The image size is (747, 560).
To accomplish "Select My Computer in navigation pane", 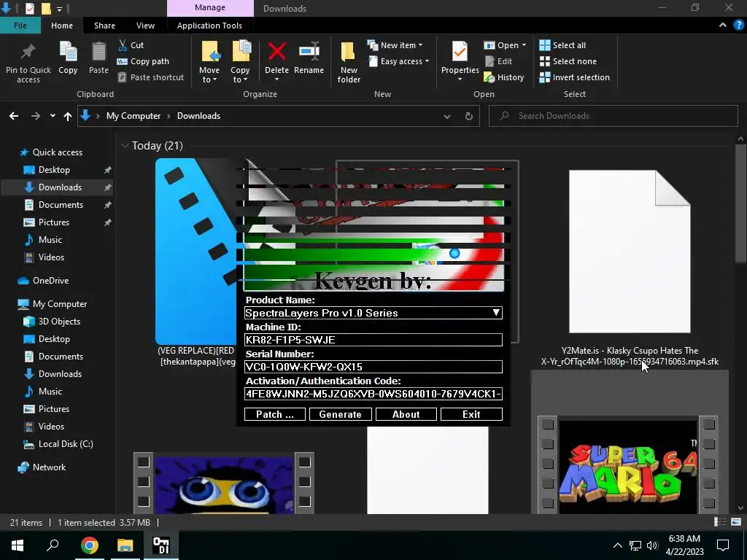I will coord(60,304).
